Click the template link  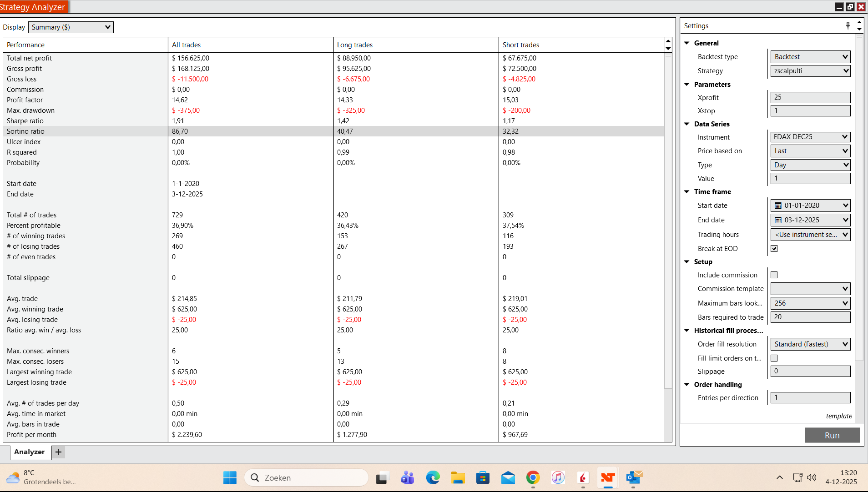point(838,416)
